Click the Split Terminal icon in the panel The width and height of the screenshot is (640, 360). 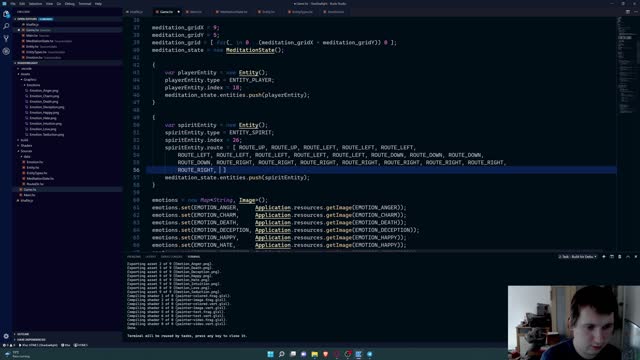(612, 257)
